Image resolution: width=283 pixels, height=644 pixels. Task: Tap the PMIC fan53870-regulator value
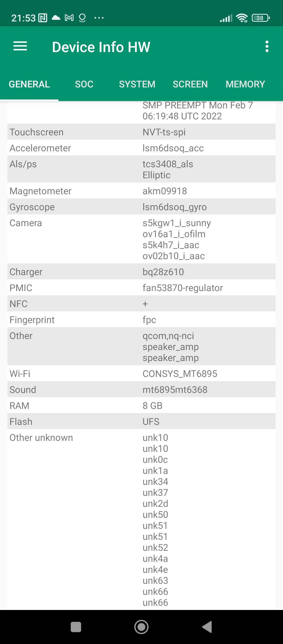point(183,288)
